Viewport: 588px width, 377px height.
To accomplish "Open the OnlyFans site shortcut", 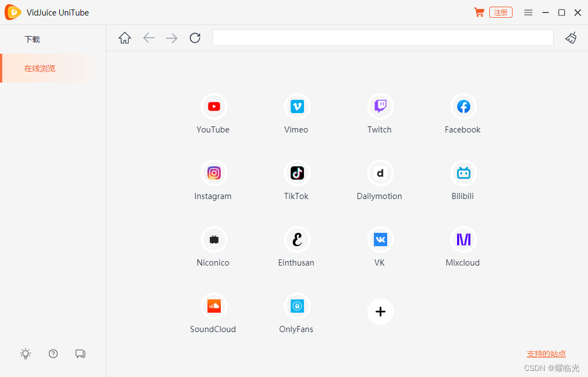I will [x=297, y=306].
